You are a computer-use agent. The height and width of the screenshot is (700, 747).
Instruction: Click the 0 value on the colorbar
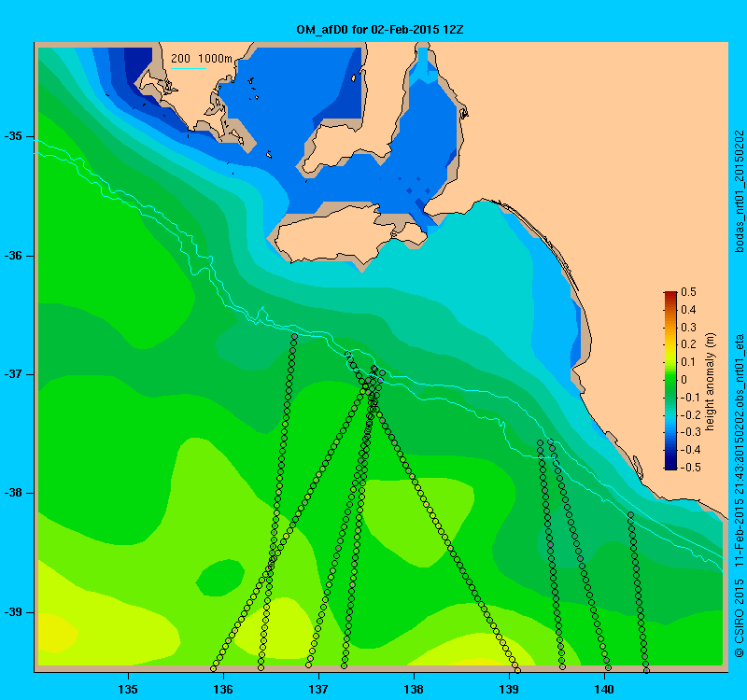tap(684, 380)
